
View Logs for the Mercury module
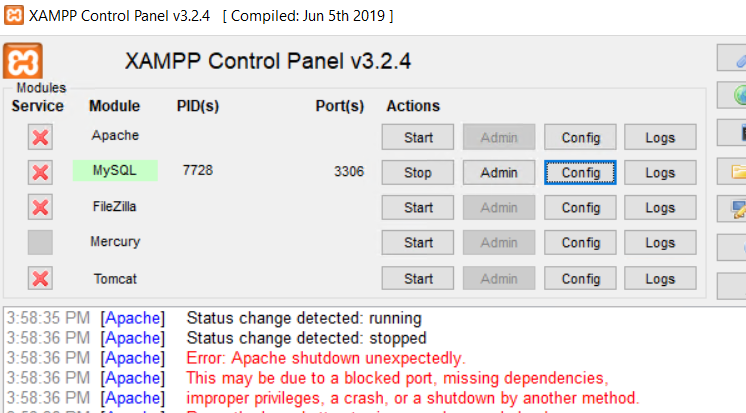tap(660, 242)
